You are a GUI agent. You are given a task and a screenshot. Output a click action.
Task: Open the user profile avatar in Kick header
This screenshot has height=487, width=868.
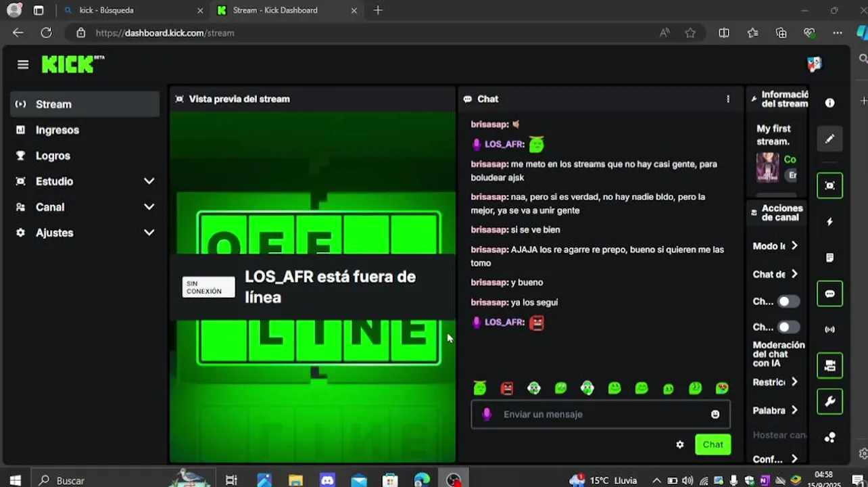point(814,64)
